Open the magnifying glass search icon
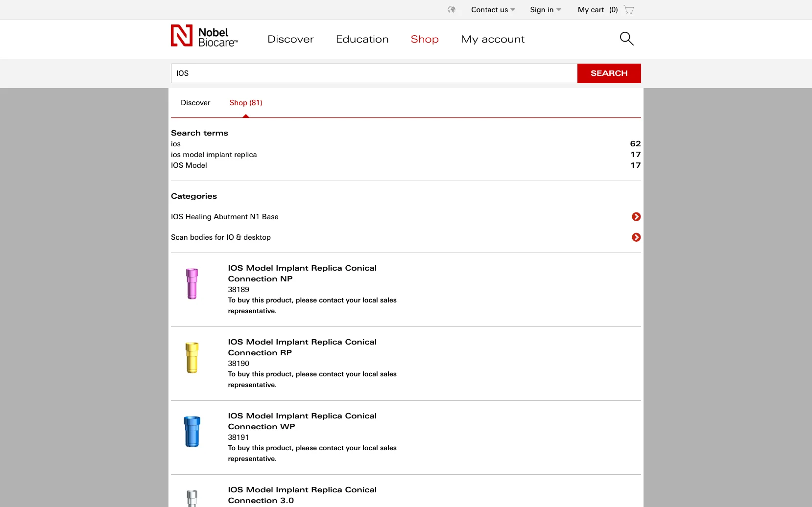This screenshot has height=507, width=812. (627, 39)
